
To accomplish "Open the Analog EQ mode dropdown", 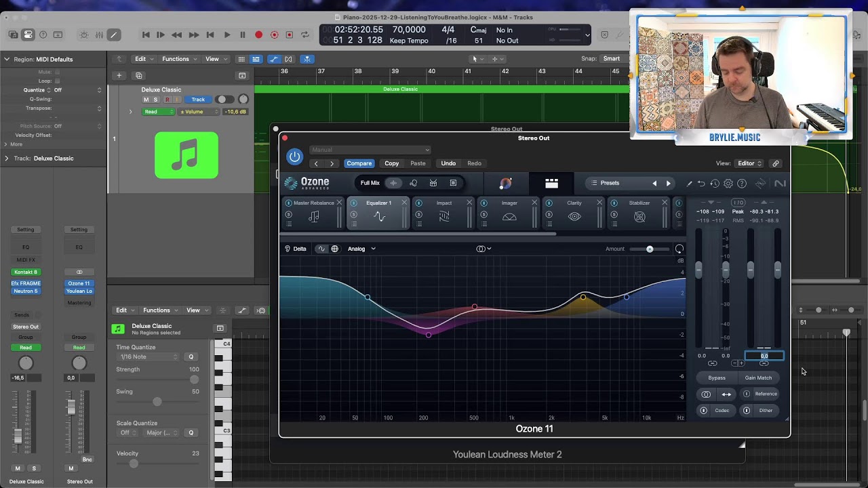I will (x=361, y=249).
